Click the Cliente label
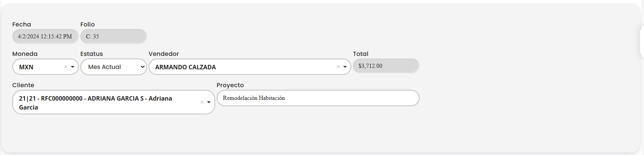The width and height of the screenshot is (644, 155). pyautogui.click(x=23, y=85)
